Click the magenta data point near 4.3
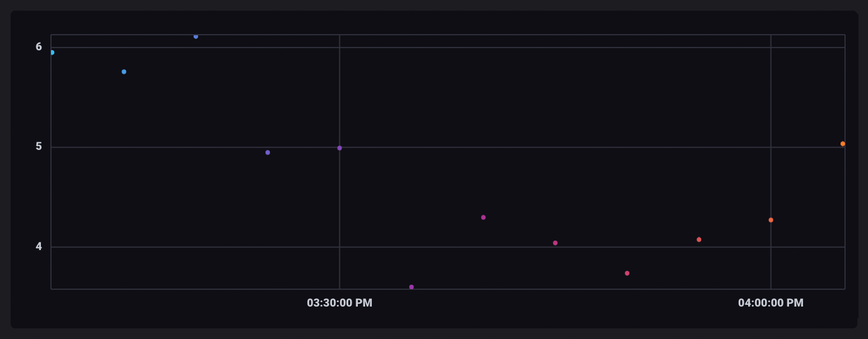Viewport: 868px width, 339px height. (483, 217)
